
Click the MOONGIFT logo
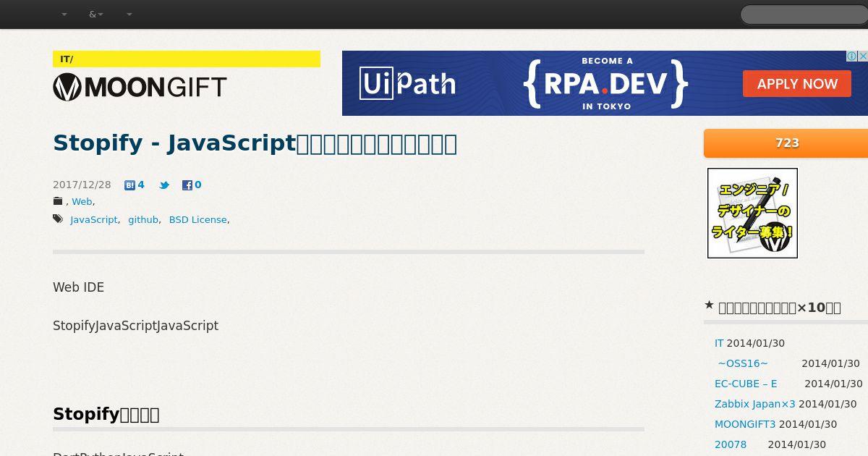coord(140,87)
